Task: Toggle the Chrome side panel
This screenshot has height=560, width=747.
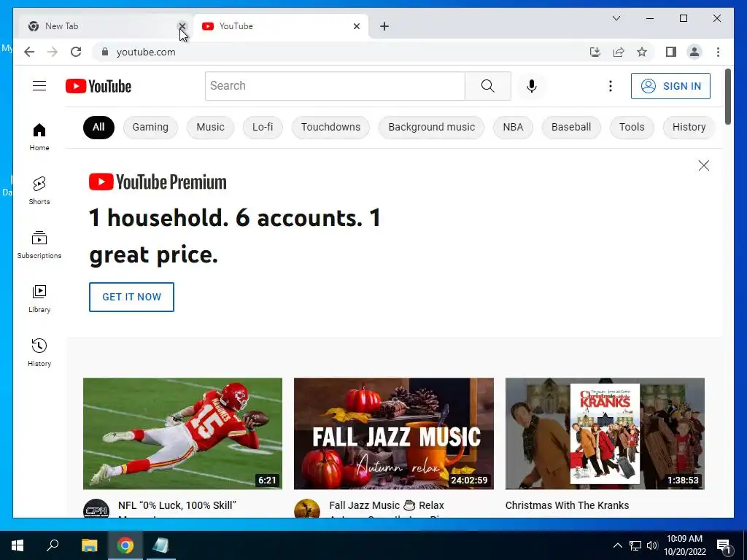Action: tap(671, 52)
